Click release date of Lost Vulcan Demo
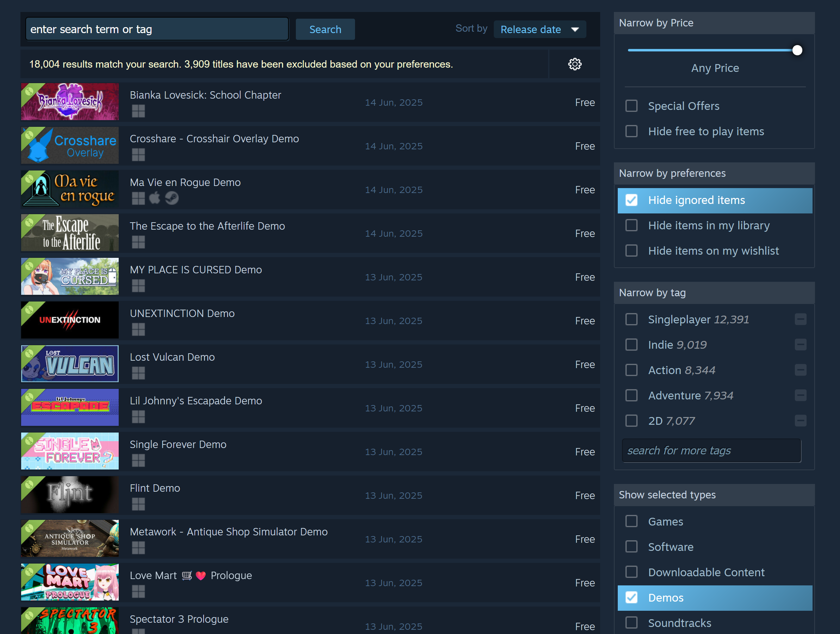840x634 pixels. [x=393, y=365]
